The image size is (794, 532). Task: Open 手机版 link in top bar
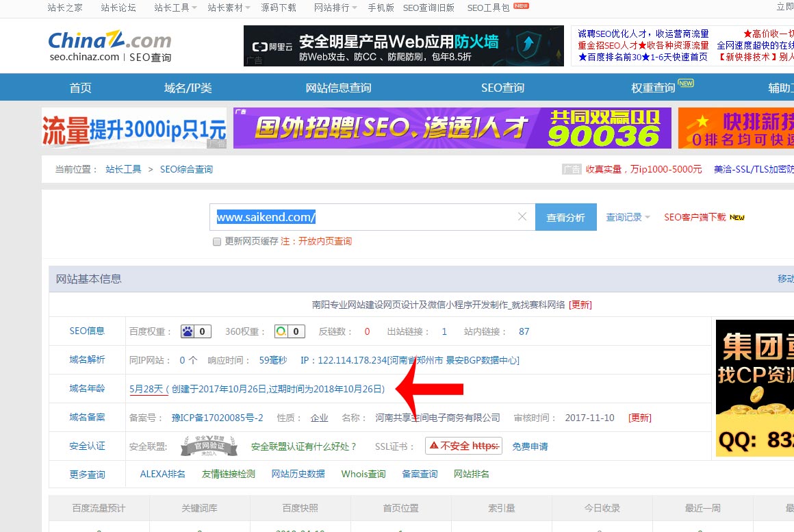tap(381, 8)
